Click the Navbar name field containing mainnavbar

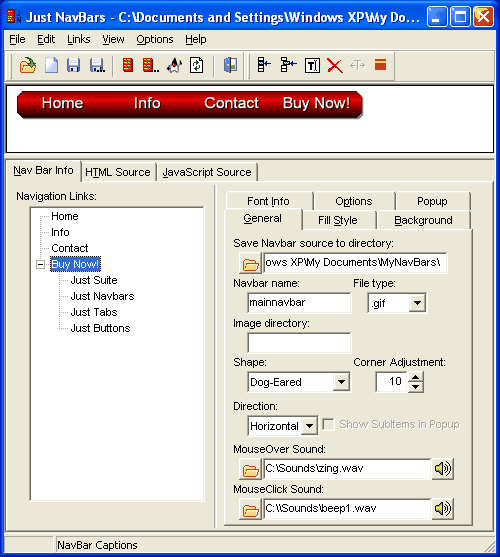pos(299,303)
